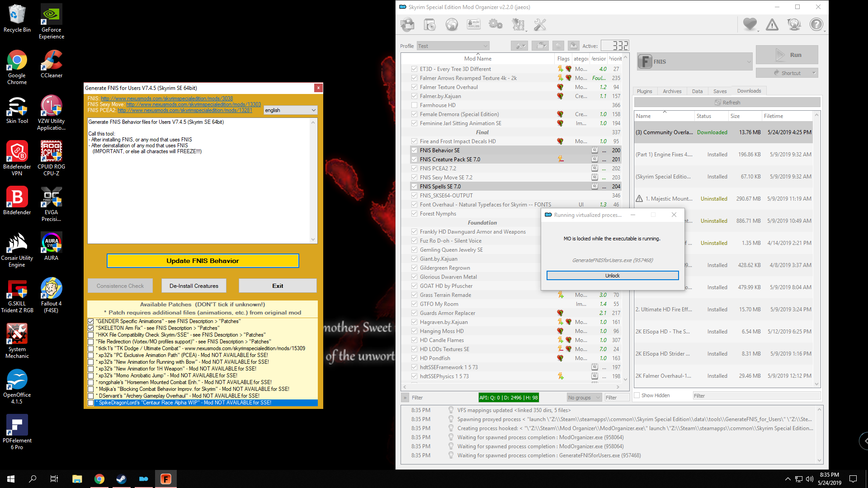This screenshot has width=868, height=488.
Task: Open the wrench list-options dropdown button
Action: pos(519,46)
